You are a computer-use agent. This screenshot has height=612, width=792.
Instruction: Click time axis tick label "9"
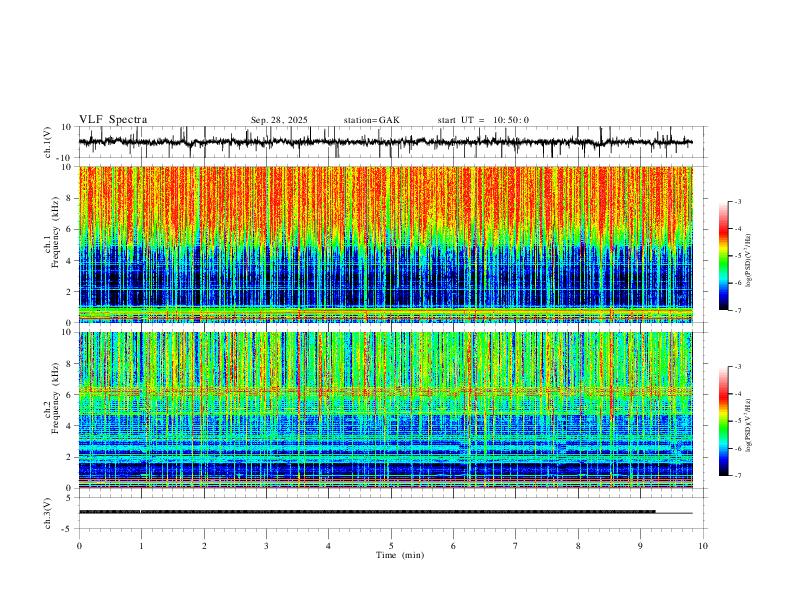(x=640, y=546)
